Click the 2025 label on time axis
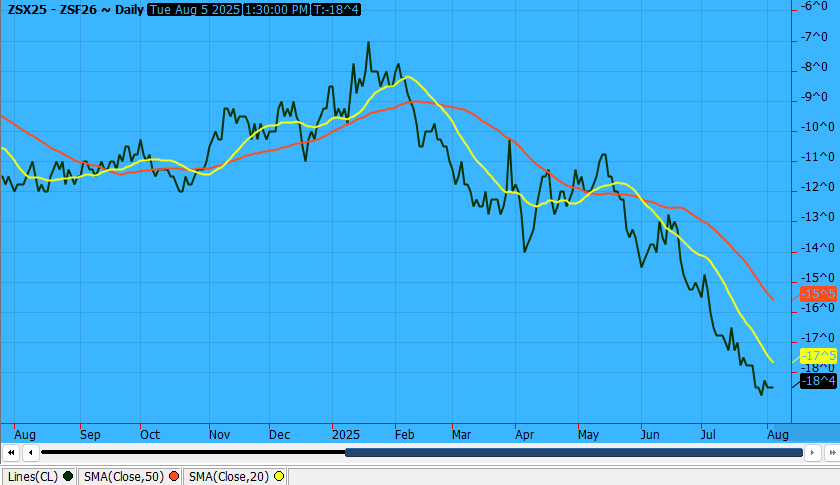This screenshot has width=840, height=485. point(346,435)
